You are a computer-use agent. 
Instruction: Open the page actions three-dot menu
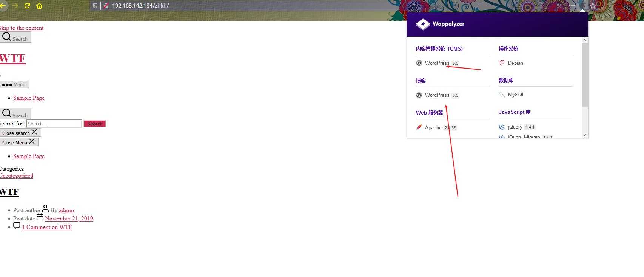tap(573, 6)
